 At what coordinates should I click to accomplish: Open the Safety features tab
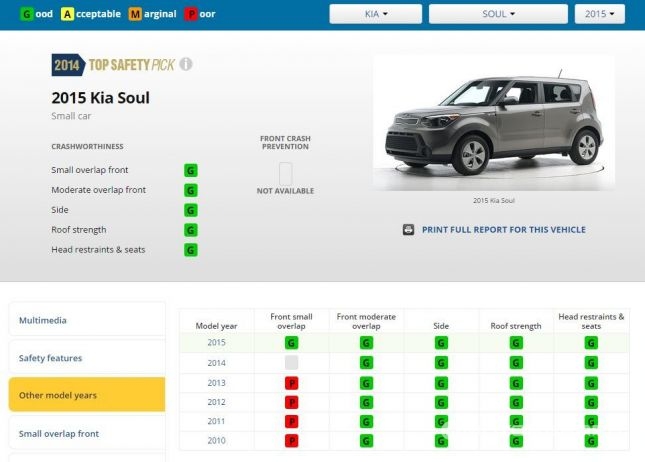pos(87,358)
